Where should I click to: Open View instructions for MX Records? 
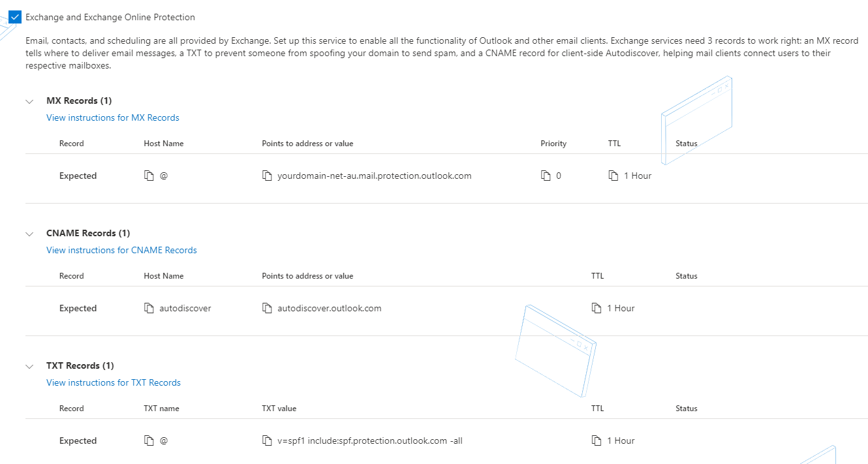(x=113, y=118)
